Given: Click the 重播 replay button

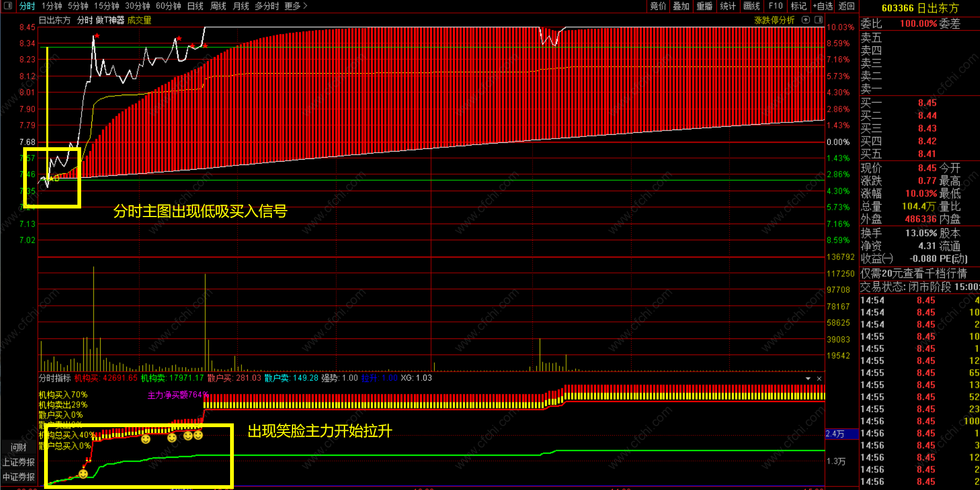Looking at the screenshot, I should (704, 6).
